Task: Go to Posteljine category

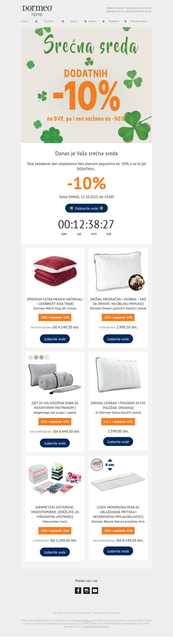Action: point(114,21)
